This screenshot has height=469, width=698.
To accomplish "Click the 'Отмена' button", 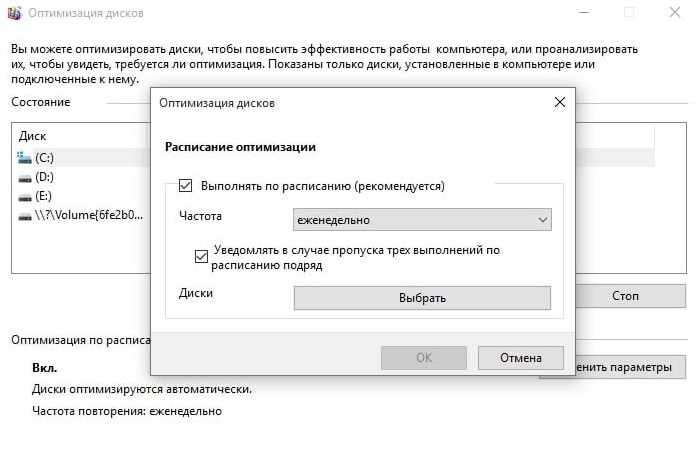I will pos(521,358).
